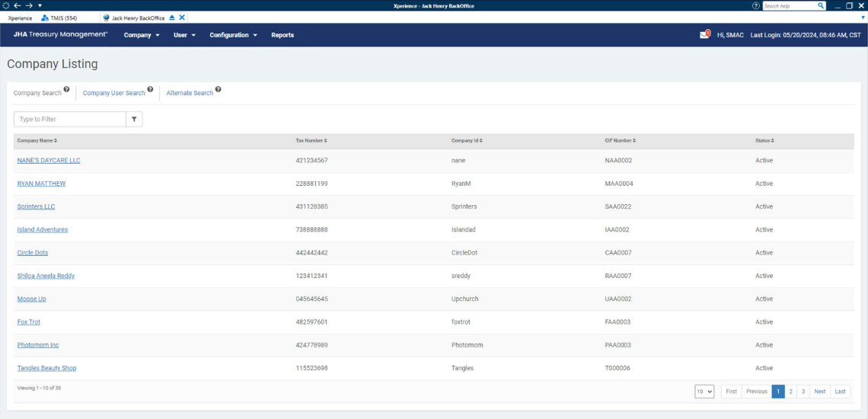Image resolution: width=868 pixels, height=419 pixels.
Task: Open the messages envelope icon
Action: click(x=704, y=35)
